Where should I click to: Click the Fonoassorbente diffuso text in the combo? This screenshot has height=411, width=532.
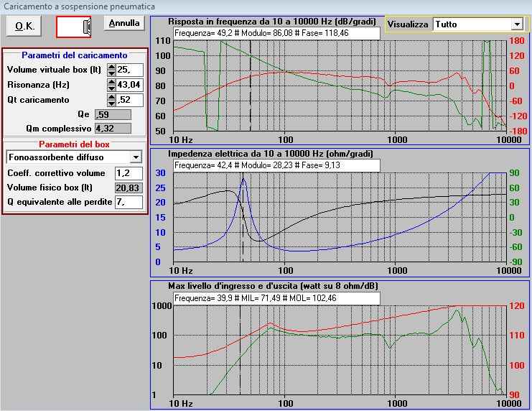point(56,157)
